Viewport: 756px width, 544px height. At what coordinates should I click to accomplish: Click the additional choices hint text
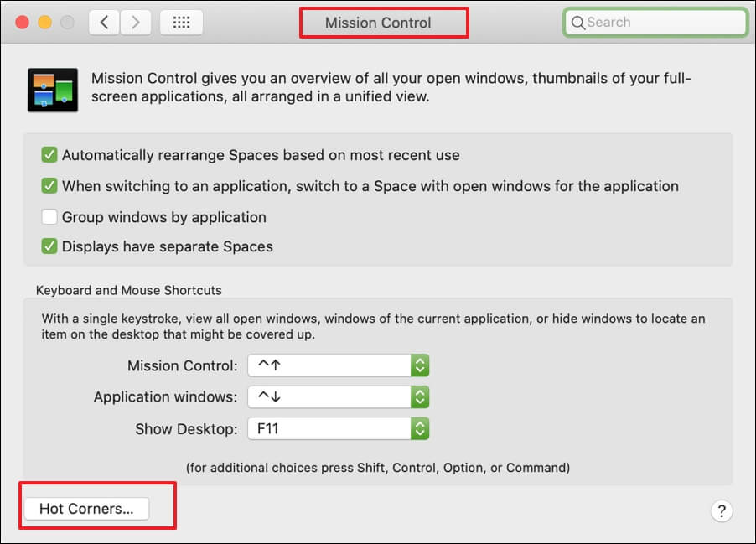pyautogui.click(x=378, y=468)
